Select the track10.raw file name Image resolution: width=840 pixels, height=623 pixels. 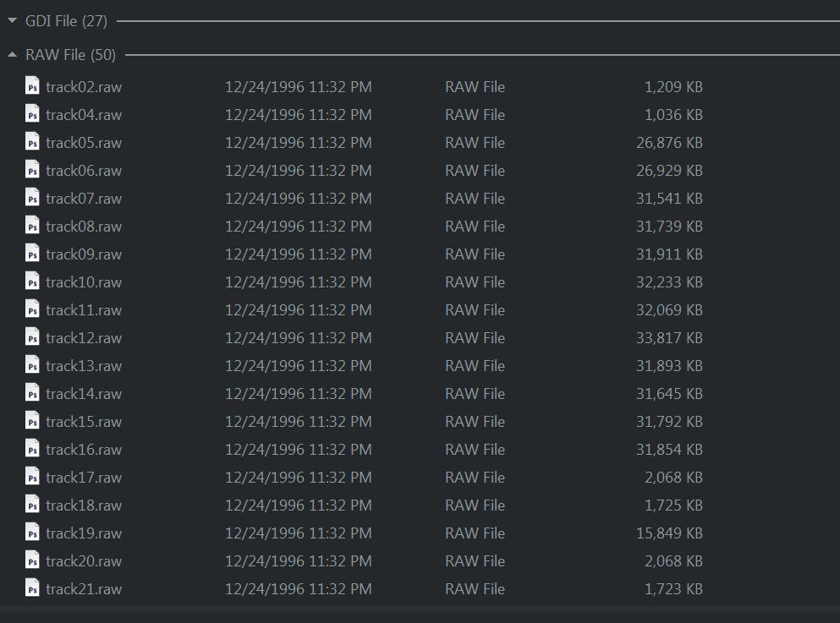(84, 281)
